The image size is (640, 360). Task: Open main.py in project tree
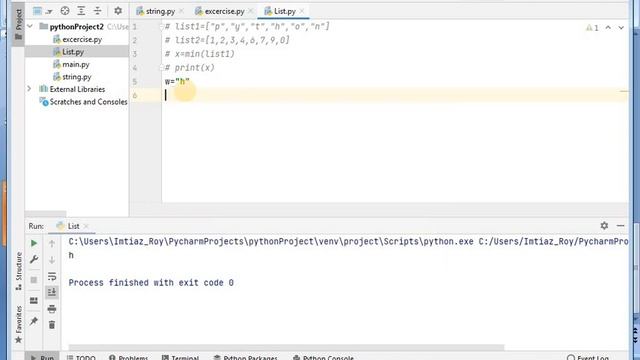[x=71, y=64]
